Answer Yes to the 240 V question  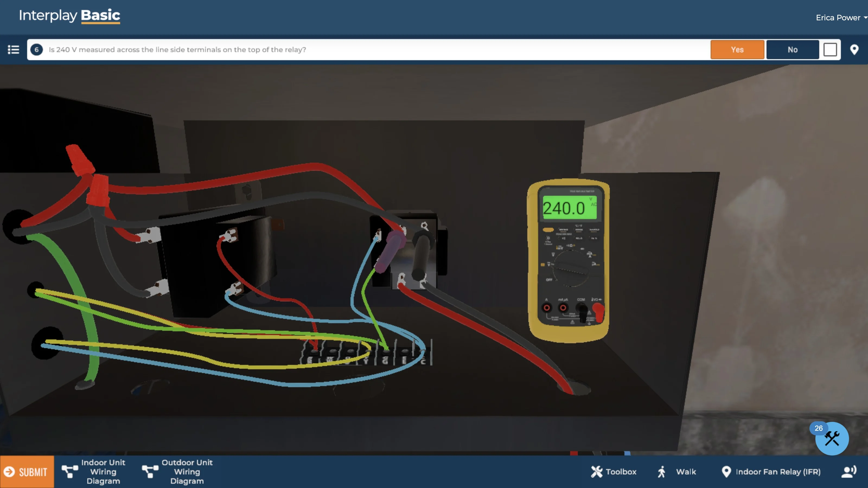tap(737, 50)
